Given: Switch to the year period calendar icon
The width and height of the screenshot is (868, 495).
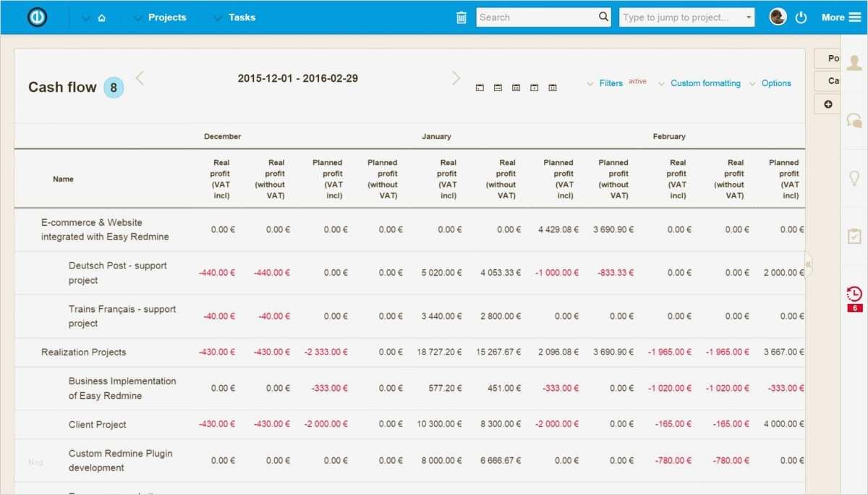Looking at the screenshot, I should 553,88.
